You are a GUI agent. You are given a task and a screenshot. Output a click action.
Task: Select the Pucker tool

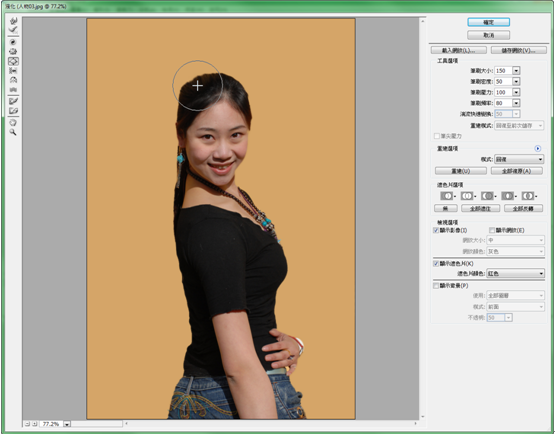pyautogui.click(x=13, y=52)
